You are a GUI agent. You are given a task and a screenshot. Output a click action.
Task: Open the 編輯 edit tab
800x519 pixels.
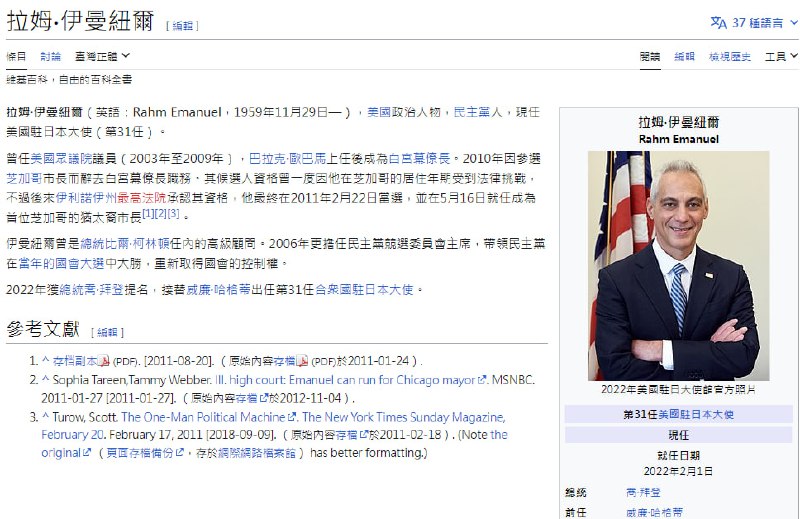[684, 57]
